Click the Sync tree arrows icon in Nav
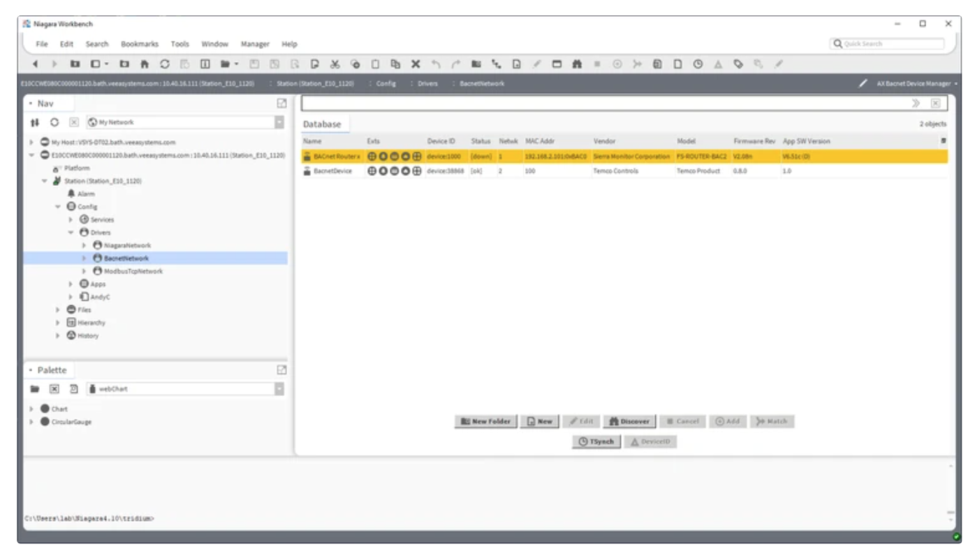975x560 pixels. [35, 122]
